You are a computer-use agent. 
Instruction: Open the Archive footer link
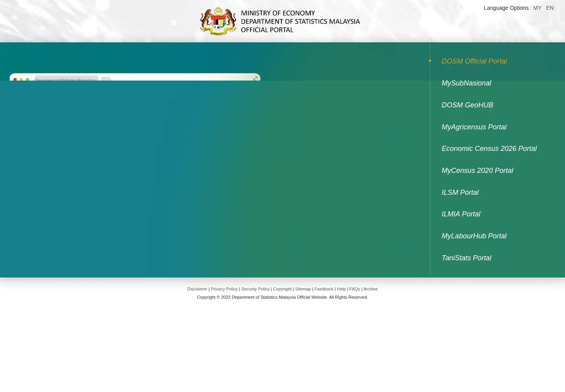(370, 289)
